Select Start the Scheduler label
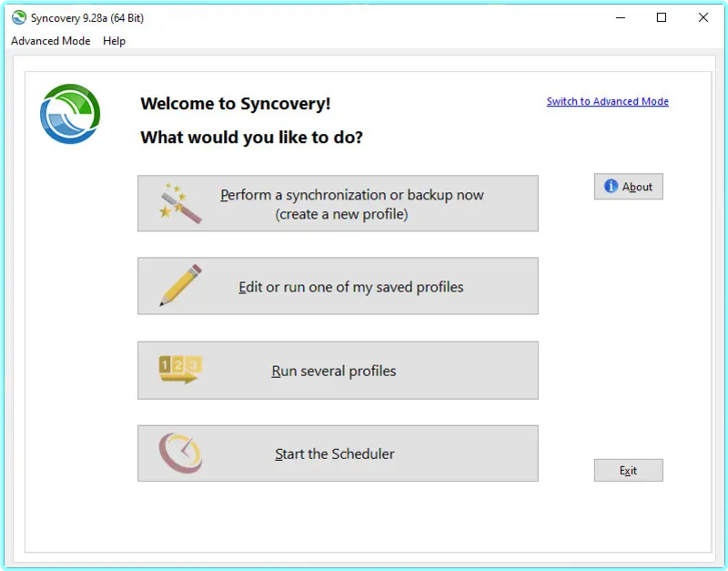The width and height of the screenshot is (728, 571). pos(335,454)
